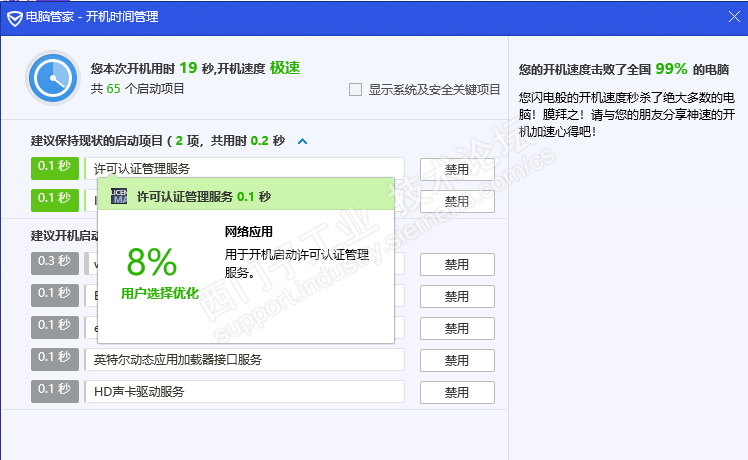
Task: Click the license manager icon in tooltip header
Action: point(119,196)
